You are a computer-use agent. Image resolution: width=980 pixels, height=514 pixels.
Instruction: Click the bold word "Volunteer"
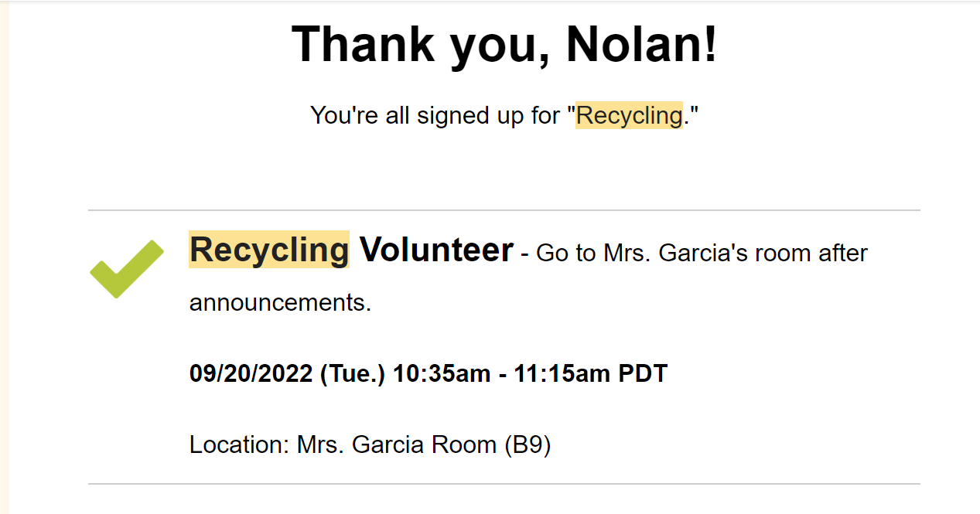(x=436, y=250)
